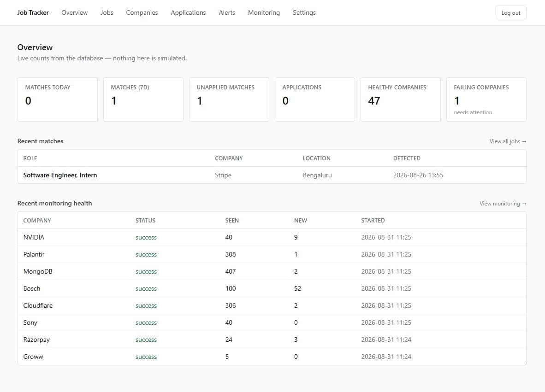This screenshot has width=545, height=392.
Task: Click the success status for NVIDIA
Action: click(146, 238)
